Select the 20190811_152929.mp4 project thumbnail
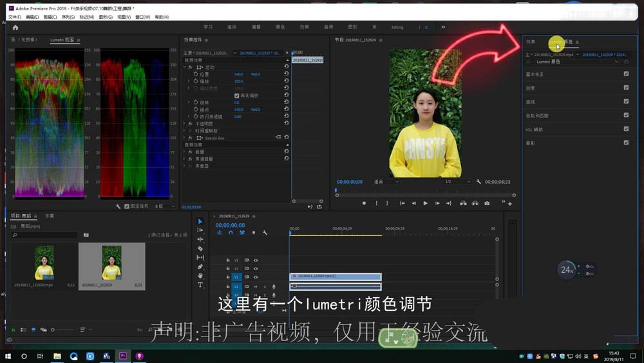Screen dimensions: 644x363 coord(44,262)
